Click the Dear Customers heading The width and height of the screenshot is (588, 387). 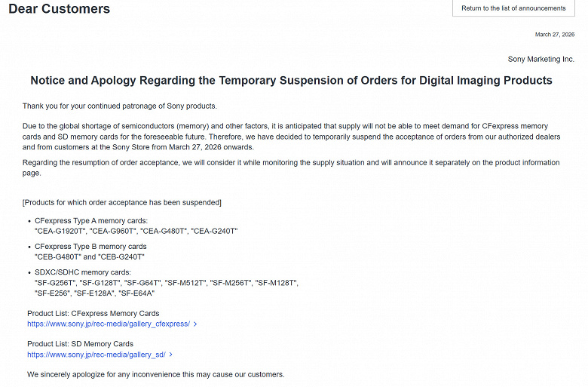point(59,9)
